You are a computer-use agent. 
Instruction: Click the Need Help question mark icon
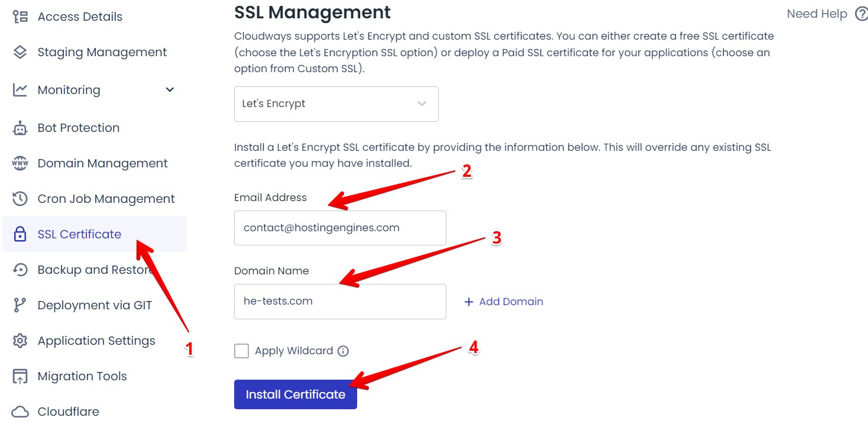tap(861, 14)
